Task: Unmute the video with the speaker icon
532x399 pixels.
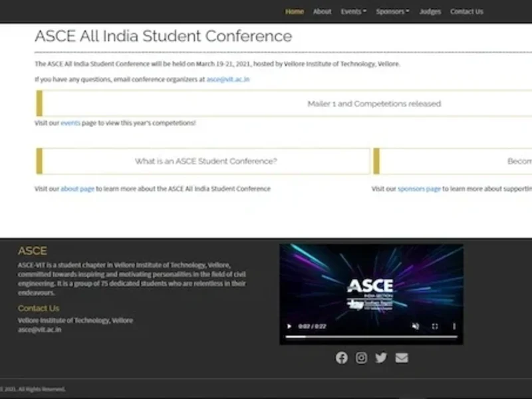Action: [x=416, y=327]
